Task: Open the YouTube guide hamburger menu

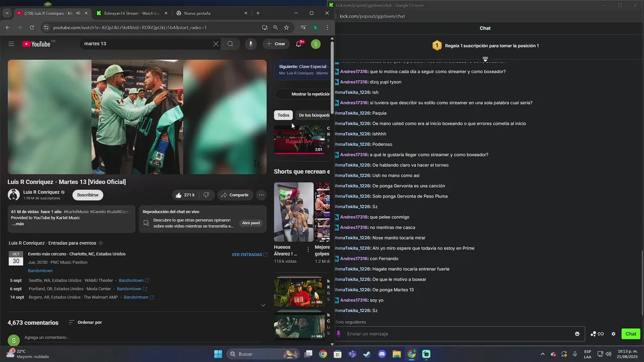Action: click(x=11, y=44)
